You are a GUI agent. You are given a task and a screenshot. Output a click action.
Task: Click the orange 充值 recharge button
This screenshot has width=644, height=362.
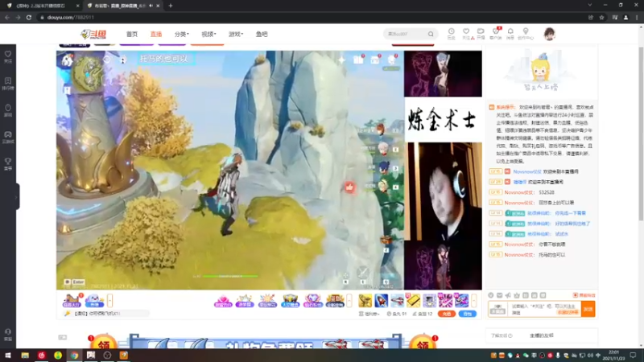click(447, 314)
